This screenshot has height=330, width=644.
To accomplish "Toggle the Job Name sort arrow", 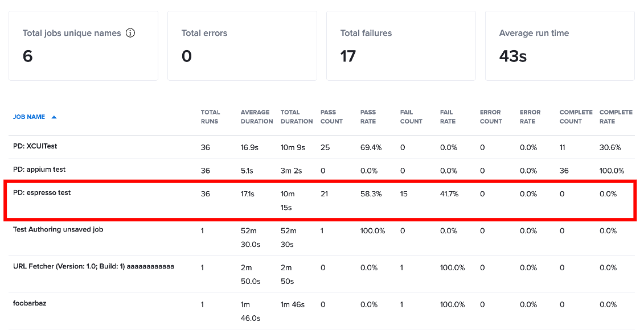I will [x=54, y=117].
